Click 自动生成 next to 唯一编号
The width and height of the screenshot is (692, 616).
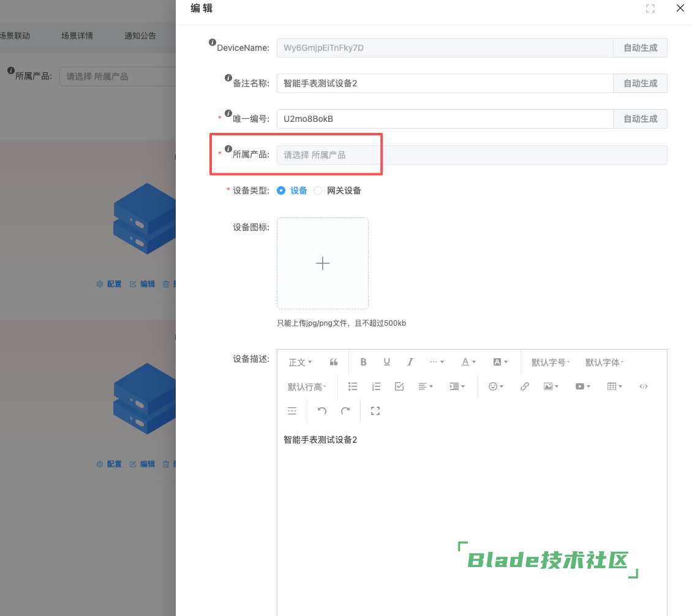pos(640,119)
